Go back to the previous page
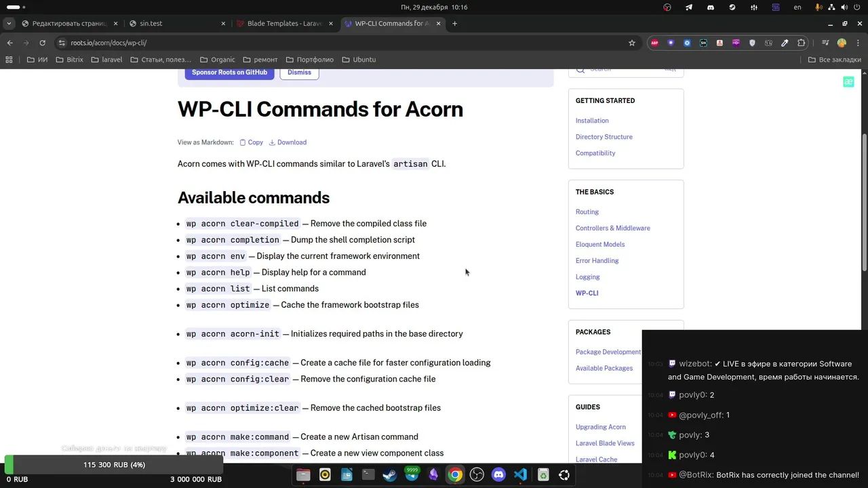 pyautogui.click(x=9, y=43)
